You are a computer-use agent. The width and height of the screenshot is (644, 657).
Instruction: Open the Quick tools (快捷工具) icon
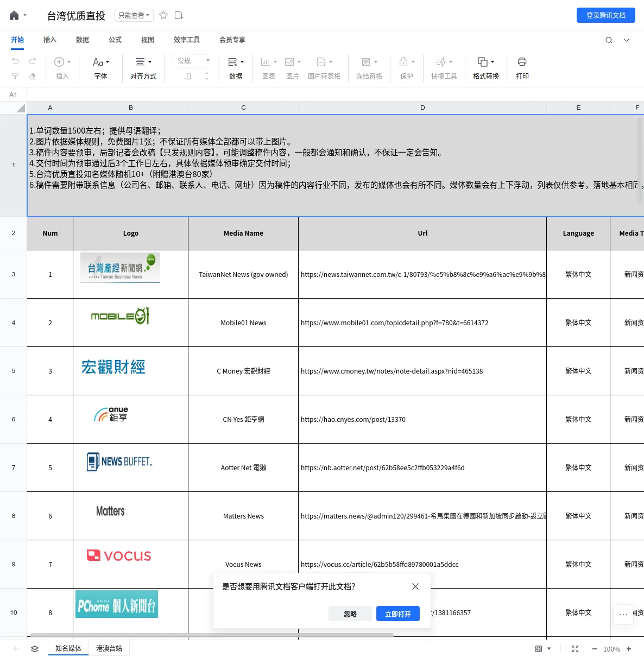pos(441,62)
